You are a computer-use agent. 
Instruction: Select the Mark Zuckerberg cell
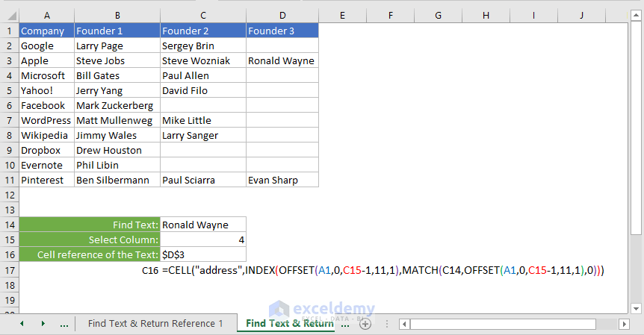point(117,105)
